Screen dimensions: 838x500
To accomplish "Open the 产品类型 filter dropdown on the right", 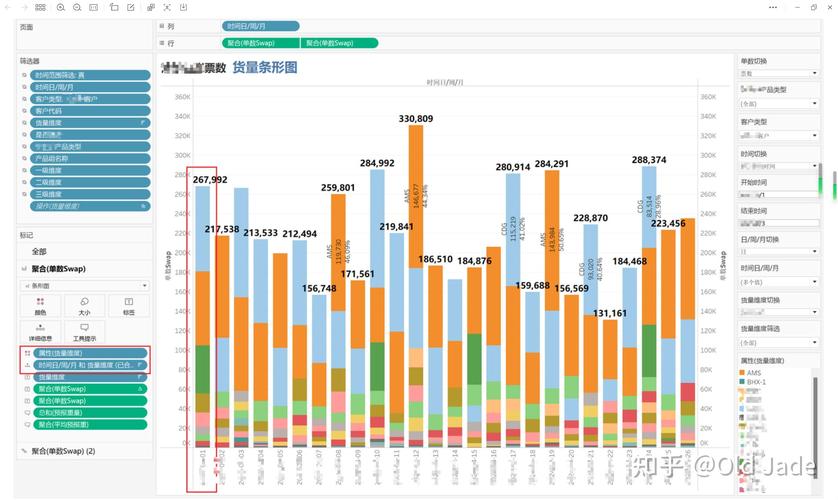I will pyautogui.click(x=779, y=103).
